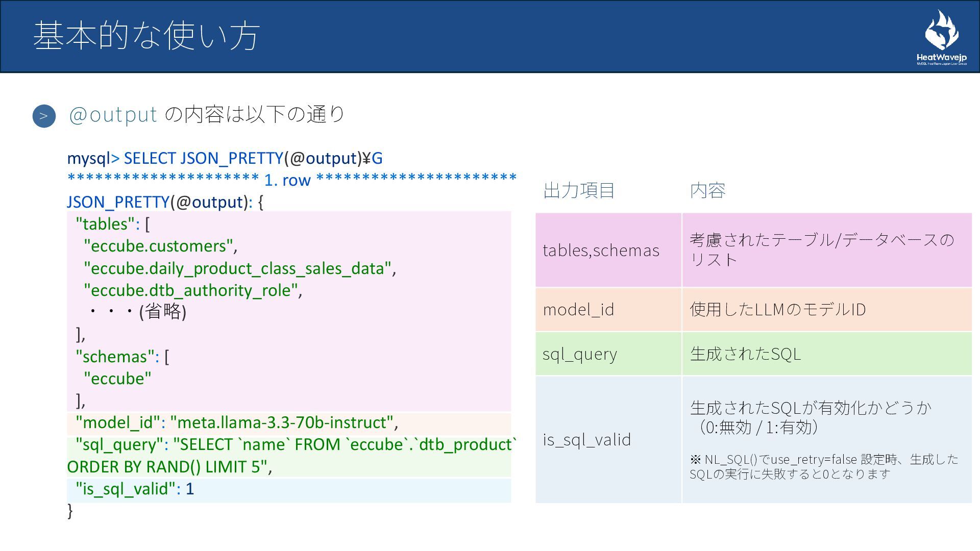This screenshot has height=551, width=980.
Task: Select the "eccube.customers" table entry
Action: tap(160, 246)
